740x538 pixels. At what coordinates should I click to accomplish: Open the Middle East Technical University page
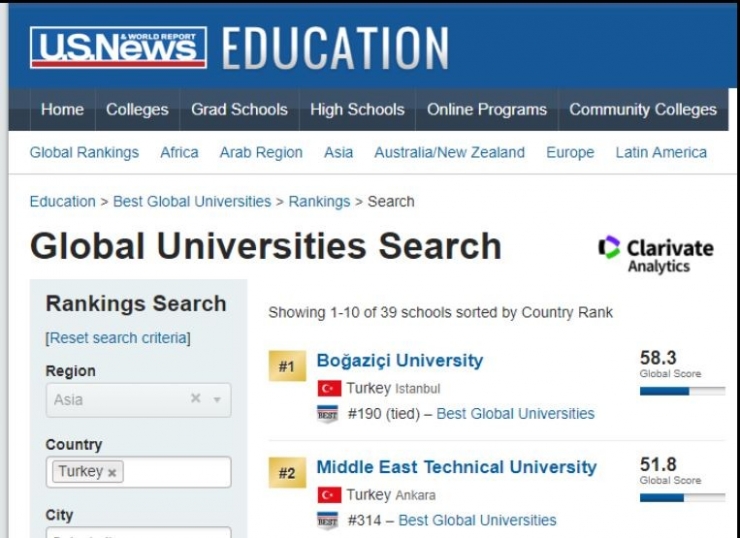pyautogui.click(x=456, y=467)
